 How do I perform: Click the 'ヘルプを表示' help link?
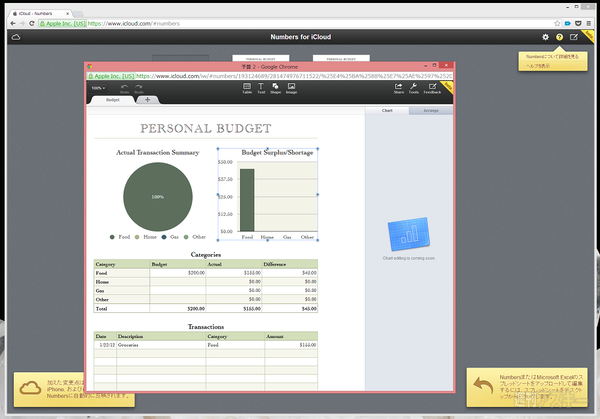tap(538, 66)
